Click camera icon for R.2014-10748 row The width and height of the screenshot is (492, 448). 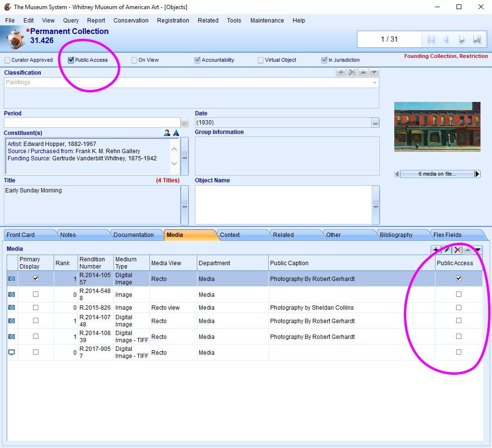pyautogui.click(x=11, y=321)
